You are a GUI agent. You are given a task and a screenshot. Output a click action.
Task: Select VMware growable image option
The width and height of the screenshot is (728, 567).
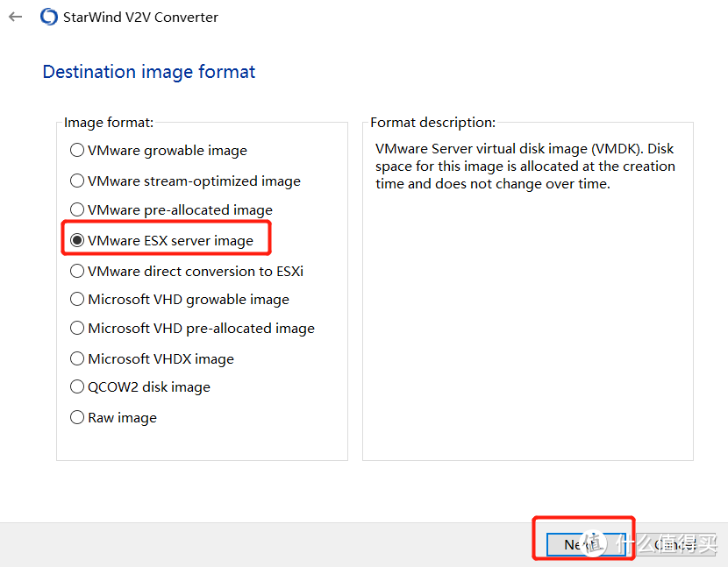click(x=77, y=151)
